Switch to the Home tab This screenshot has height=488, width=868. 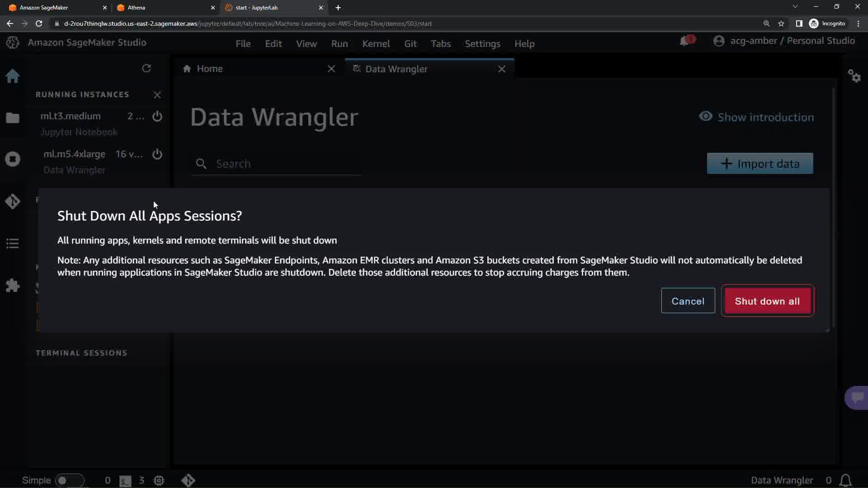tap(210, 69)
